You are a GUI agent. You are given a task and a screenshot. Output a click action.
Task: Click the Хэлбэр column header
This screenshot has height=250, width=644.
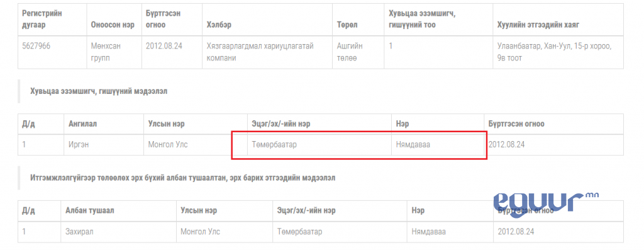tap(219, 25)
